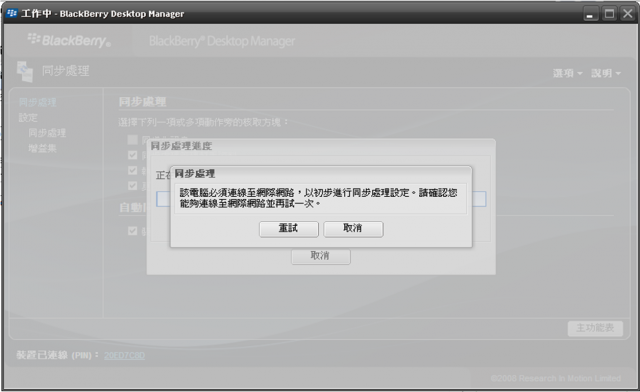Image resolution: width=640 pixels, height=392 pixels.
Task: Open the 說明 help dropdown menu
Action: [x=606, y=74]
